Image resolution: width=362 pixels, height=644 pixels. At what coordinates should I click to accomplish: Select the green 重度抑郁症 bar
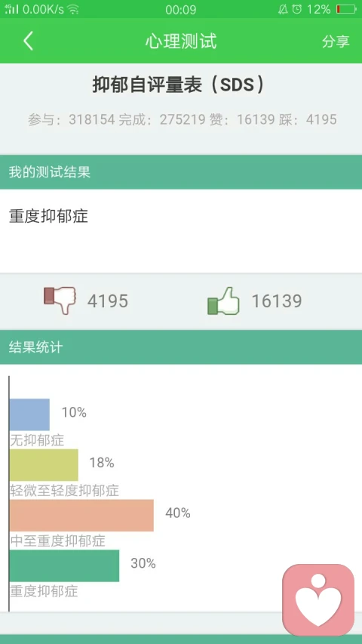64,565
